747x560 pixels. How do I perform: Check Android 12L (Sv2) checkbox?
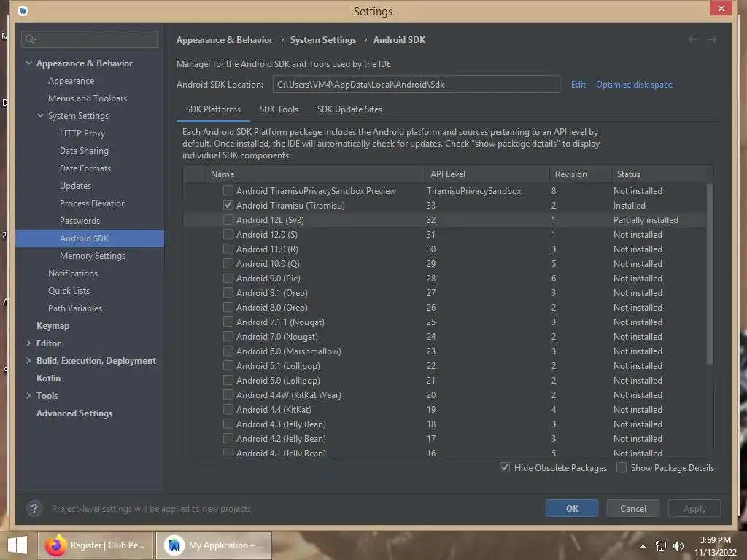point(228,219)
